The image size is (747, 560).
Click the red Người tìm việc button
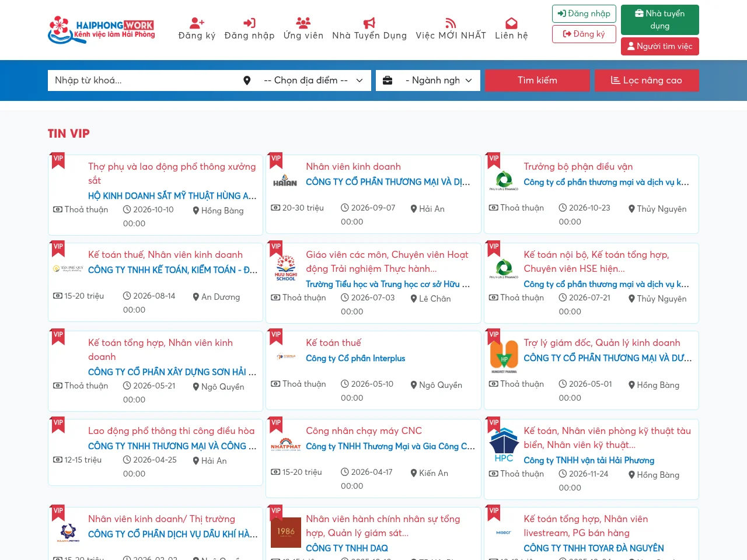coord(660,46)
